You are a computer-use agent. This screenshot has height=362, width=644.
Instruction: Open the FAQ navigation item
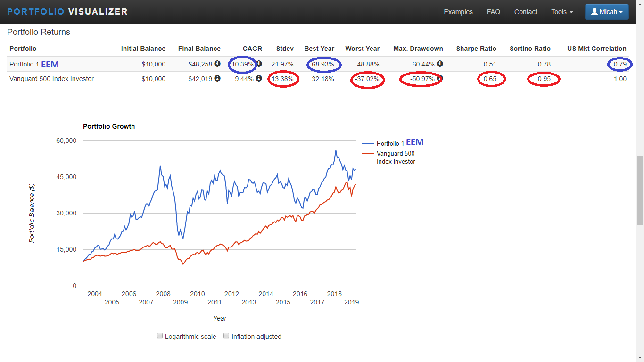coord(494,12)
